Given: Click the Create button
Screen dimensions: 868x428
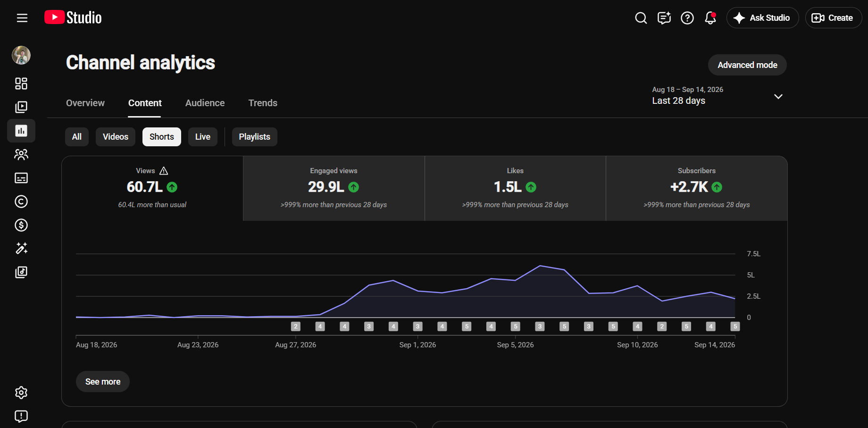Looking at the screenshot, I should click(x=833, y=18).
